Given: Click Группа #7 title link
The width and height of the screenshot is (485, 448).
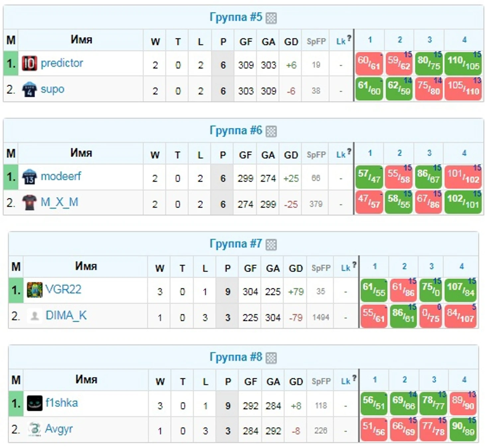Looking at the screenshot, I should pos(236,244).
